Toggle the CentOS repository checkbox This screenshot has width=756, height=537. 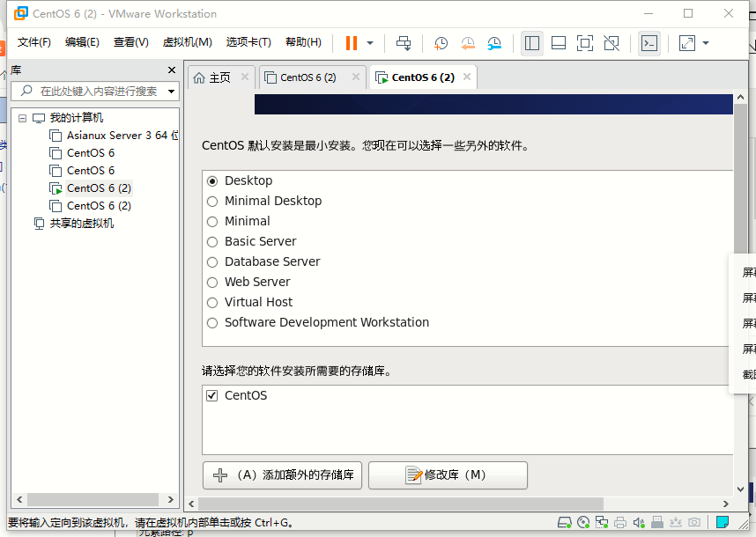coord(211,395)
